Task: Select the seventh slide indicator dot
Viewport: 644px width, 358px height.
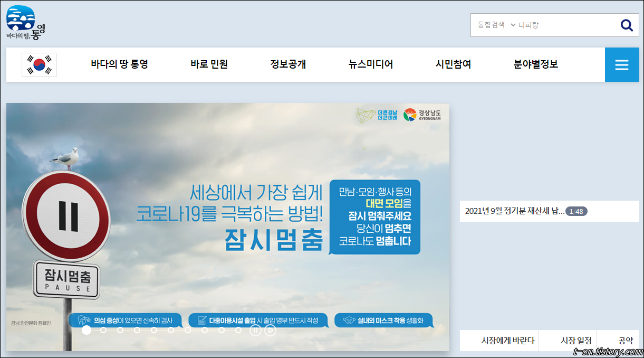Action: (x=188, y=330)
